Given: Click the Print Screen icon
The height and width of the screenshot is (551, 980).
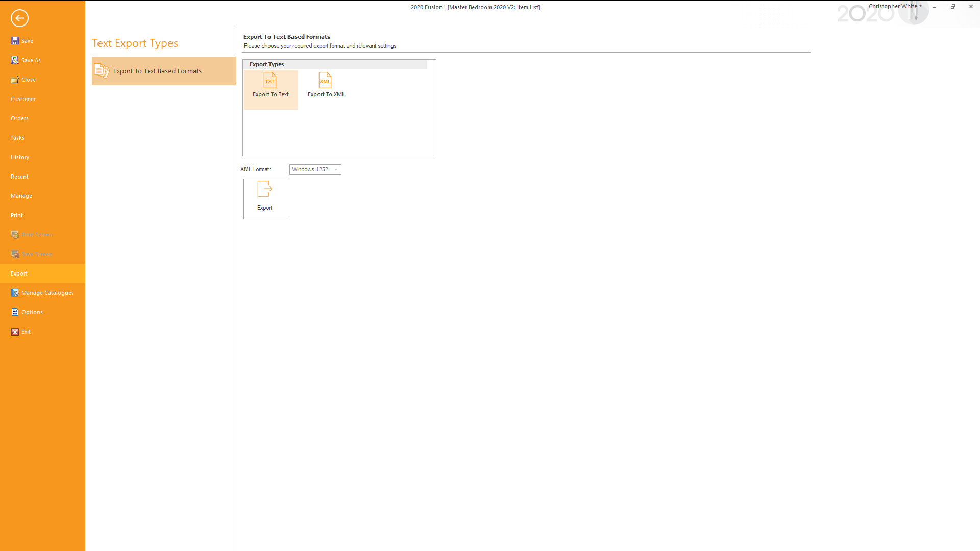Looking at the screenshot, I should 15,235.
